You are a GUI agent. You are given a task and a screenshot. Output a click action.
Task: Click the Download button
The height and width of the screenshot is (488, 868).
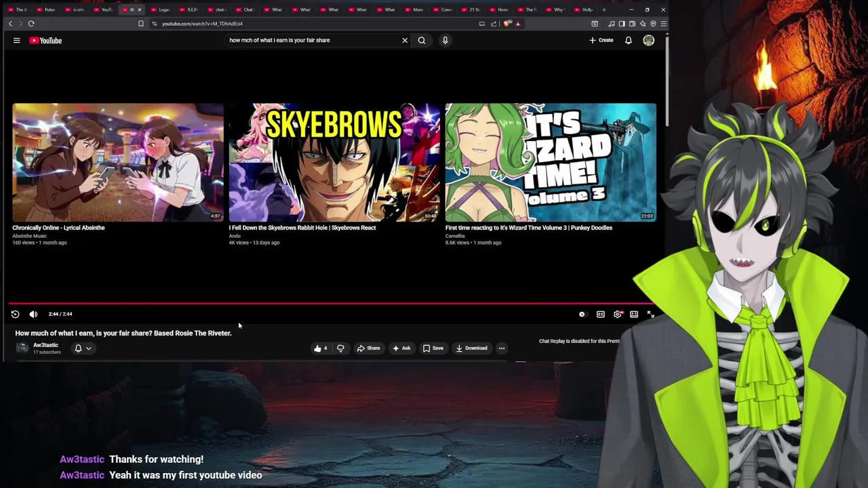click(471, 348)
